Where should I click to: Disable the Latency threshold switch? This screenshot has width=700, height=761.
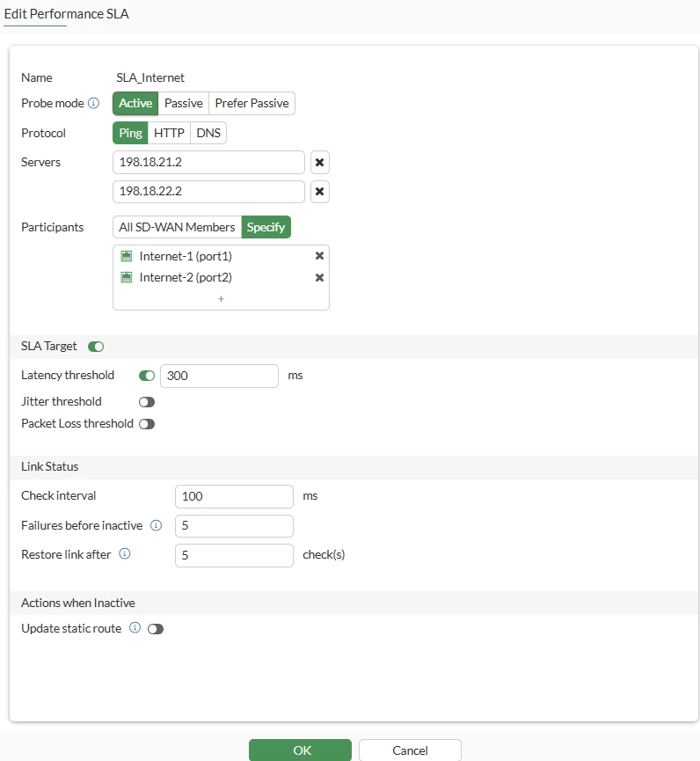tap(147, 376)
